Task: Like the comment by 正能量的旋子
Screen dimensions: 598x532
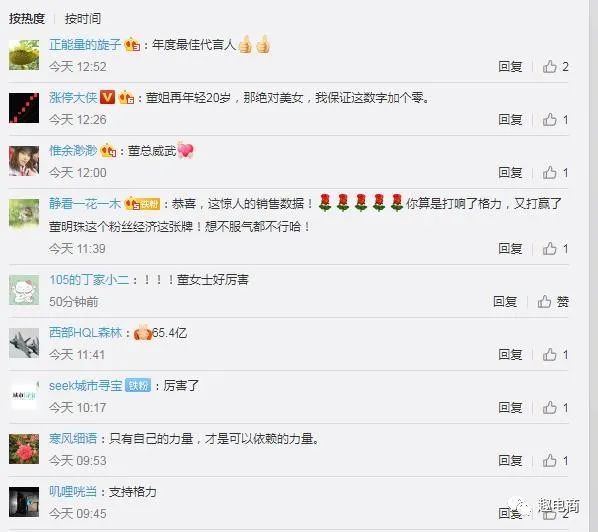Action: click(x=555, y=67)
